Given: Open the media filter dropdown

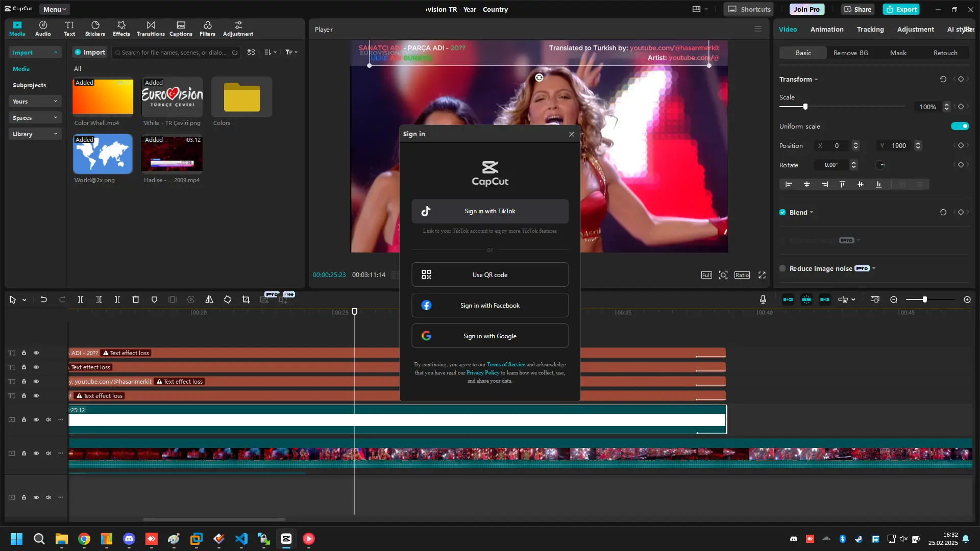Looking at the screenshot, I should pyautogui.click(x=291, y=52).
